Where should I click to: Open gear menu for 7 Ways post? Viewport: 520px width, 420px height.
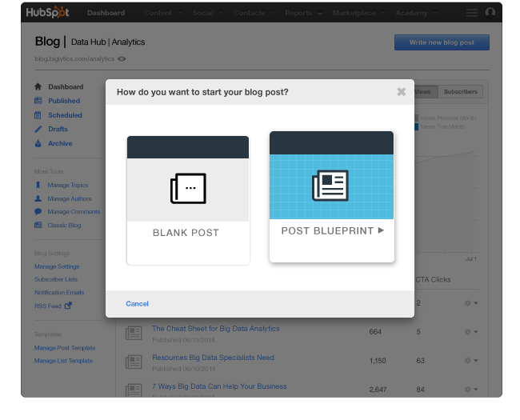tap(471, 389)
